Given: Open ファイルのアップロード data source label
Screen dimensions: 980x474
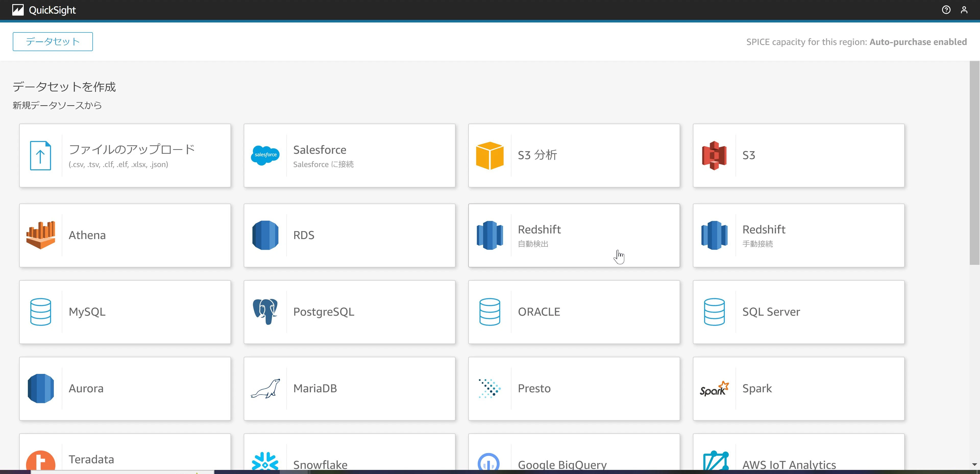Looking at the screenshot, I should (x=132, y=149).
